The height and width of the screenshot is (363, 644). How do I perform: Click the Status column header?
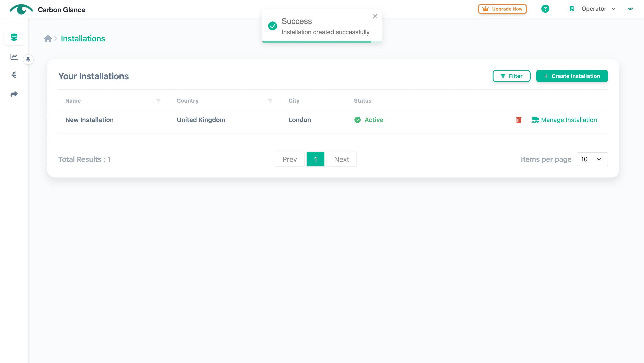[362, 101]
